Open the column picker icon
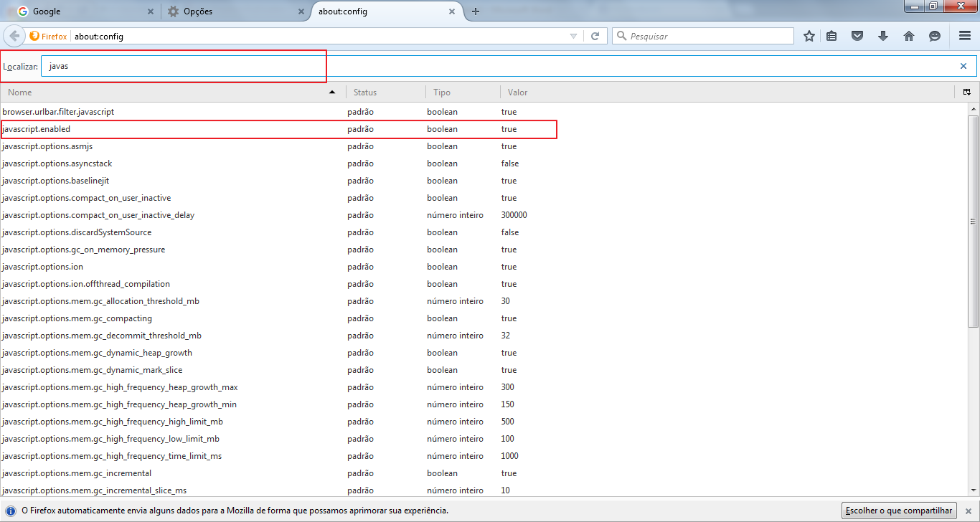This screenshot has width=980, height=522. 966,92
